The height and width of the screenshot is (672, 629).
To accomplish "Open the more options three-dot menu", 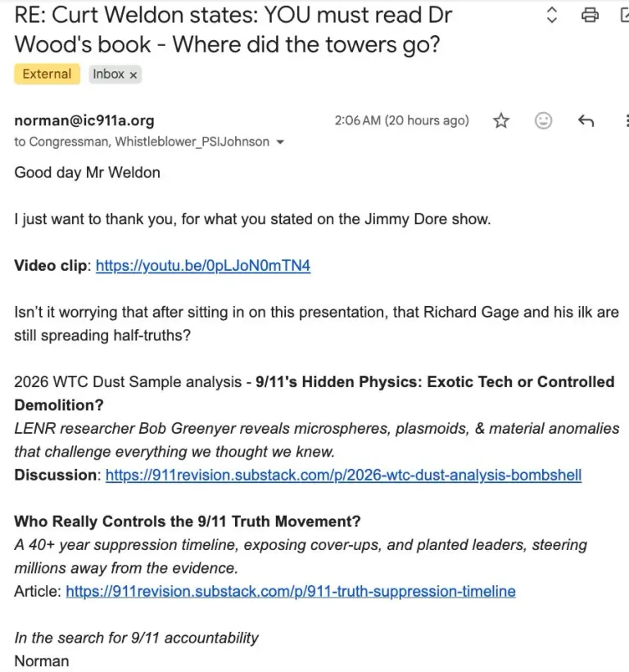I will click(627, 121).
